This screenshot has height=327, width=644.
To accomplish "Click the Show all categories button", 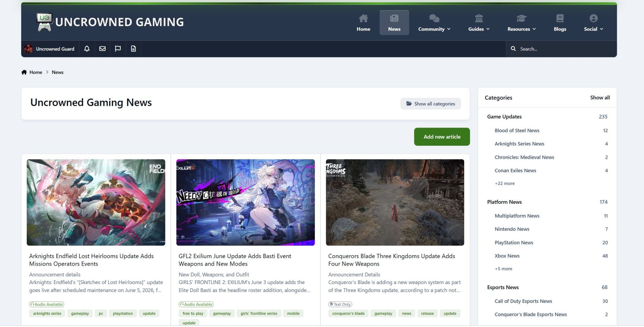I will click(430, 104).
